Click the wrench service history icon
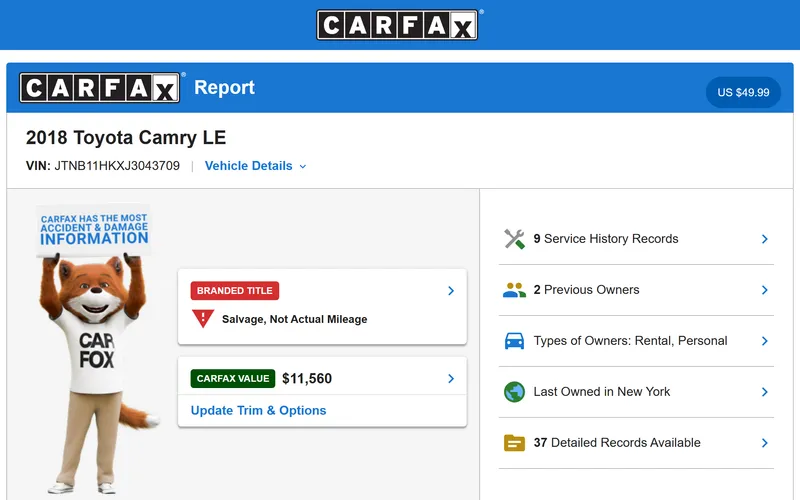 pyautogui.click(x=514, y=239)
